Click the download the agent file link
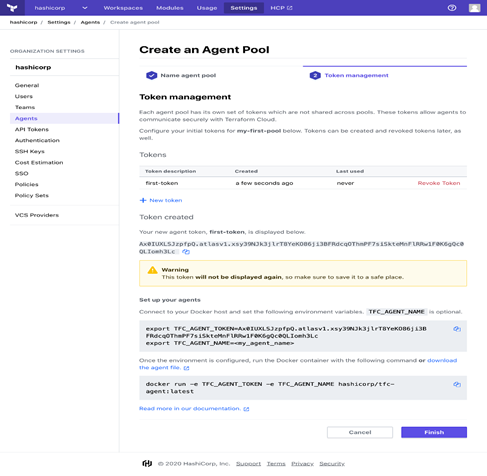The image size is (487, 476). point(442,360)
